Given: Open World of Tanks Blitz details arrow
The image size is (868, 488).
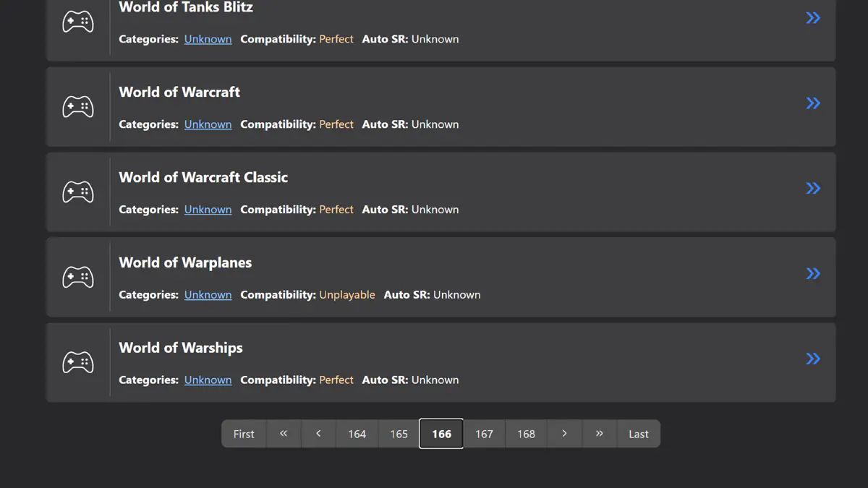Looking at the screenshot, I should 813,18.
